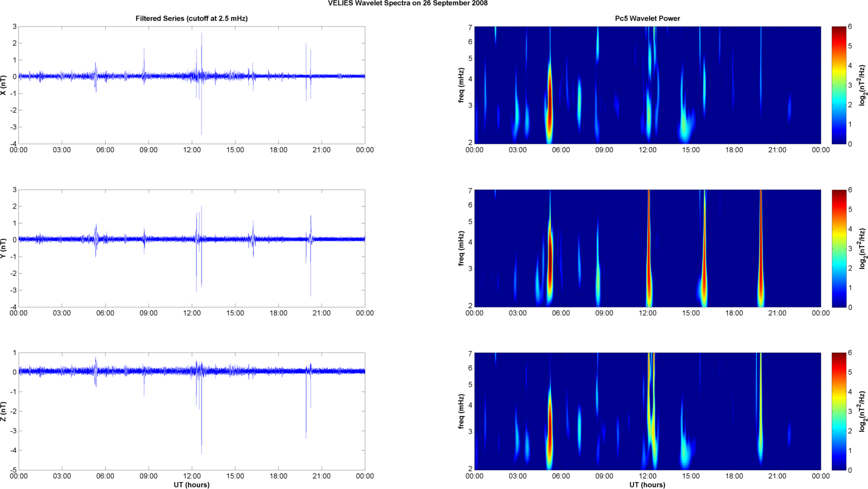Click the Z component filtered series plot
Viewport: 868px width, 489px height.
192,411
